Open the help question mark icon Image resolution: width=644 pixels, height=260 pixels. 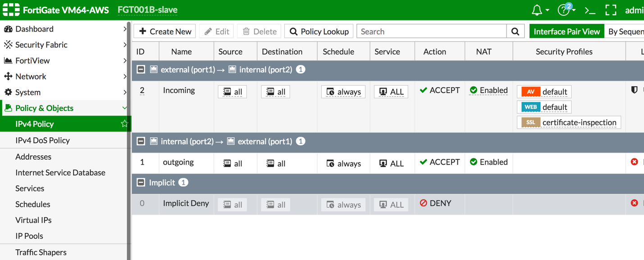564,10
